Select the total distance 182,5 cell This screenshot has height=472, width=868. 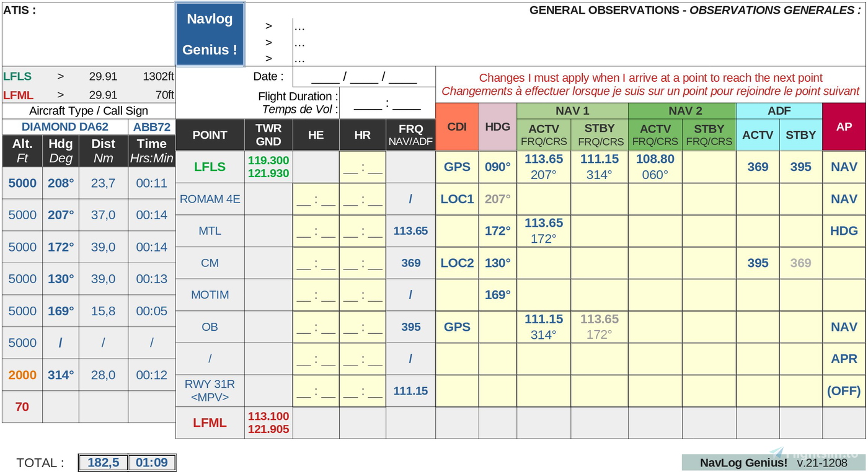(x=103, y=463)
